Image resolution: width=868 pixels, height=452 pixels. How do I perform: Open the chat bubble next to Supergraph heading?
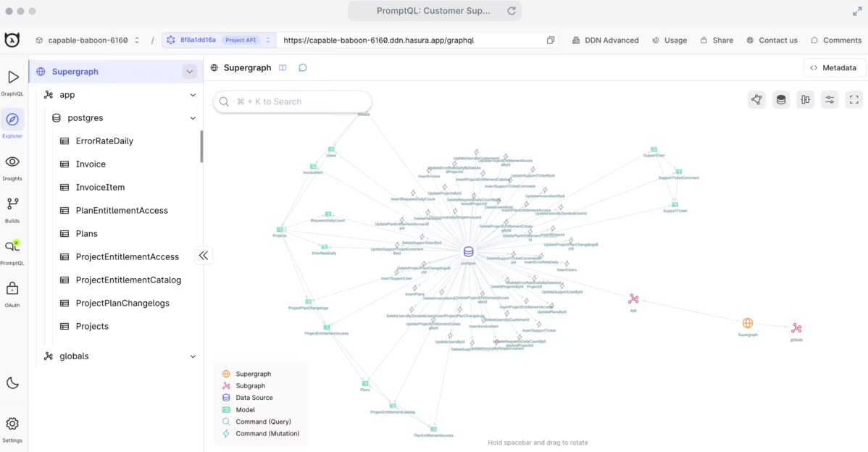(303, 67)
